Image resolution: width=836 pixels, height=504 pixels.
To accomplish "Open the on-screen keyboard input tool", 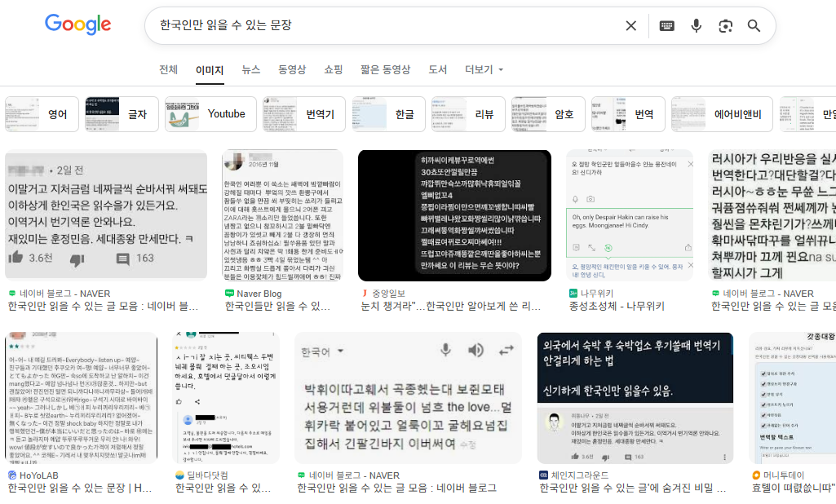I will tap(666, 25).
